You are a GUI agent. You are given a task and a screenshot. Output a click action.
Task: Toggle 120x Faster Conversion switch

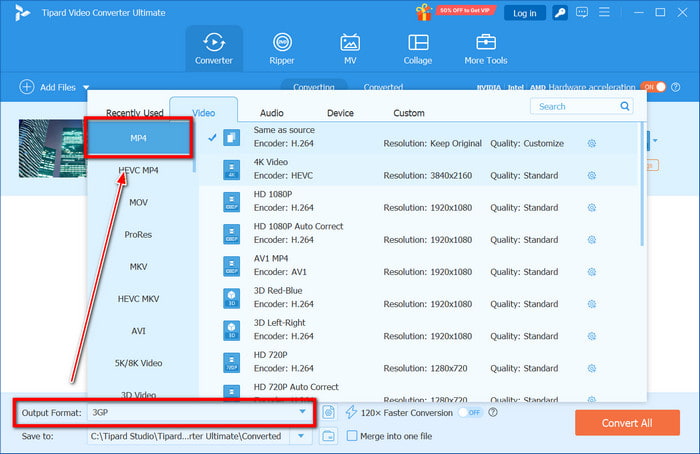(470, 412)
